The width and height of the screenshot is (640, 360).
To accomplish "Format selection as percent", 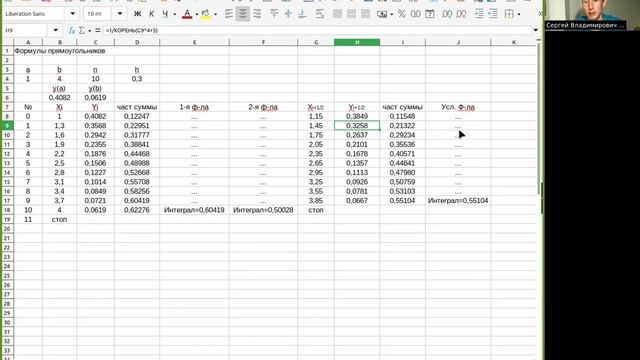I will (x=402, y=14).
